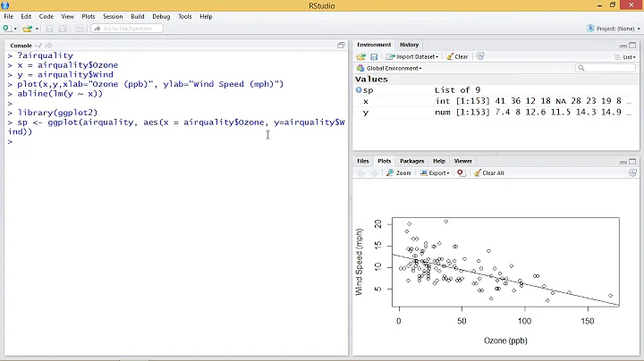Open the Export dropdown in Plots
This screenshot has height=361, width=644.
(x=435, y=173)
